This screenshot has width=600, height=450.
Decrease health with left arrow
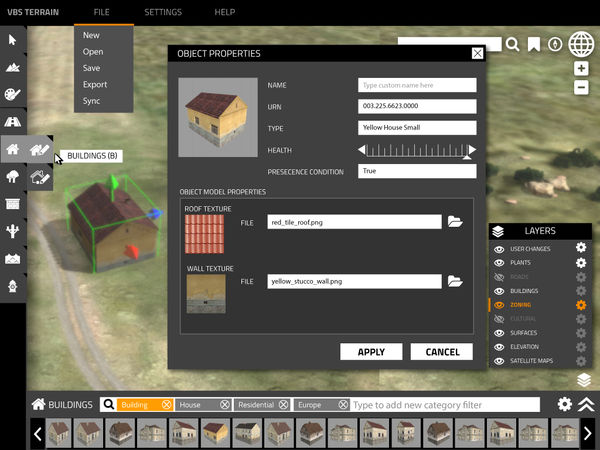pos(362,150)
